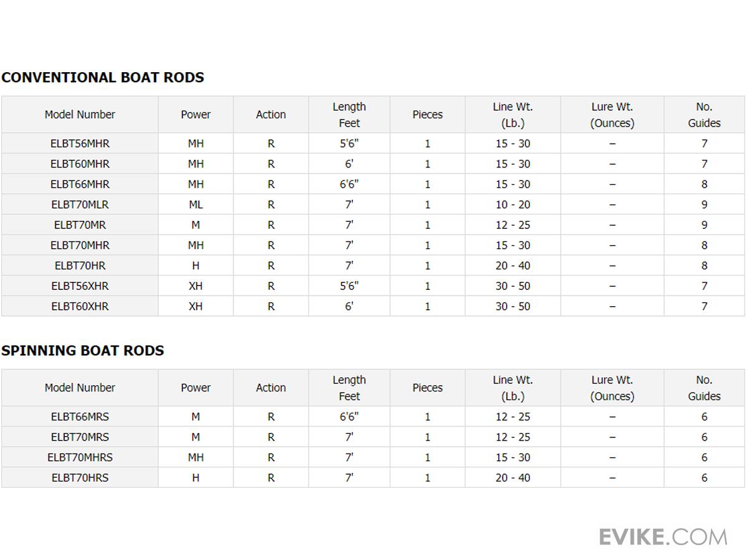Viewport: 747px width, 560px height.
Task: Click the ELBT60XHR model number
Action: click(x=80, y=306)
